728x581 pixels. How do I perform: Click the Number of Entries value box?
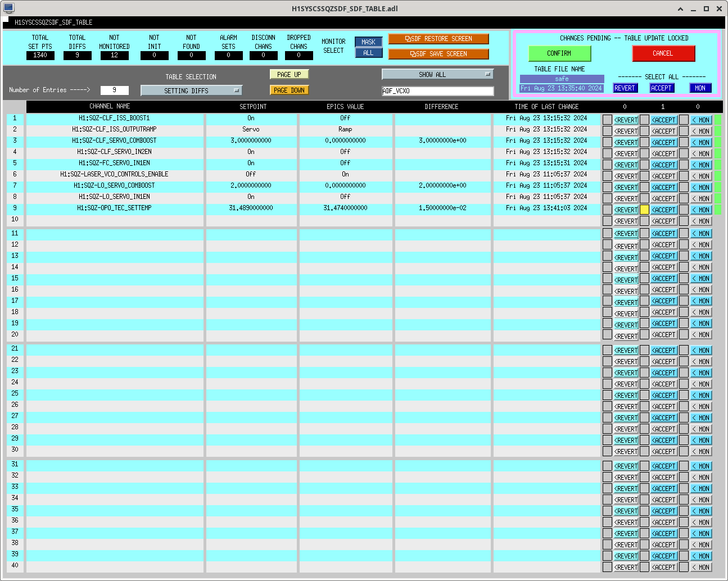114,90
